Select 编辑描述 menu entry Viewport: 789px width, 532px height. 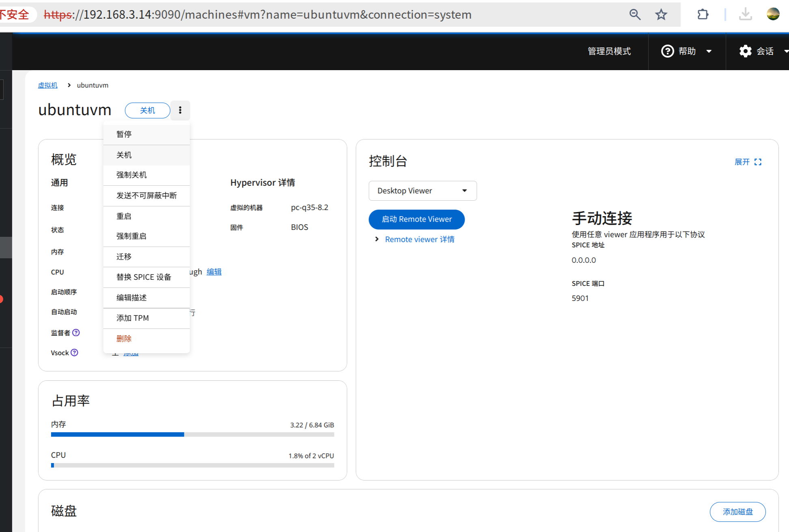(147, 298)
